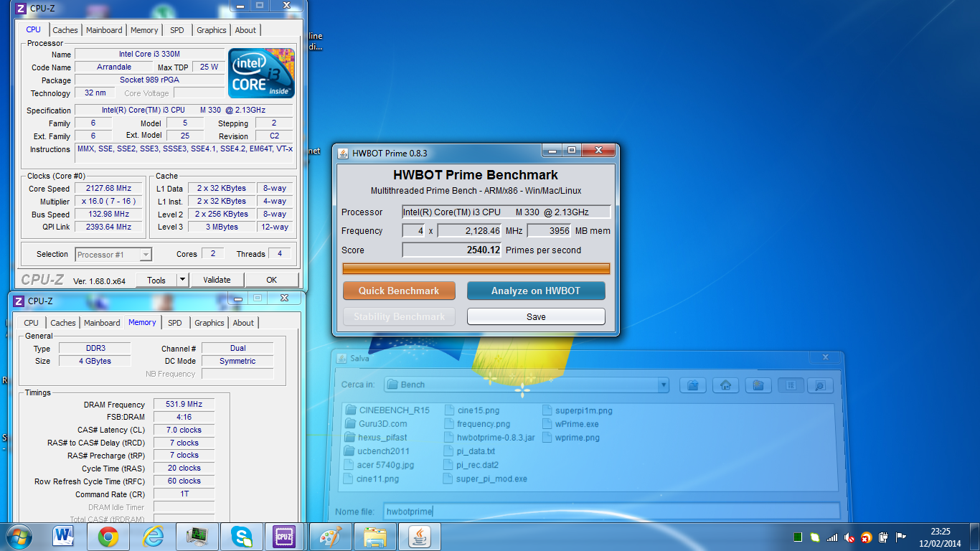980x551 pixels.
Task: Click the Intel Core i3 logo in CPU-Z
Action: tap(261, 73)
